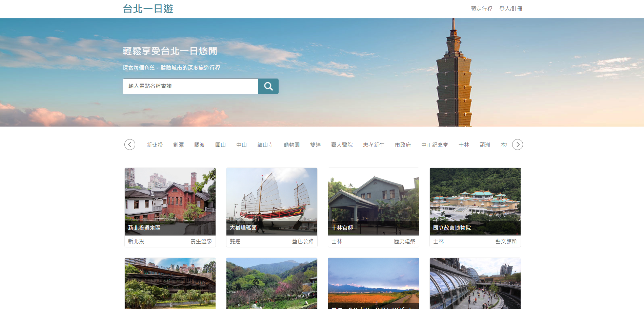Select the 中正紀念堂 station tab

coord(435,145)
